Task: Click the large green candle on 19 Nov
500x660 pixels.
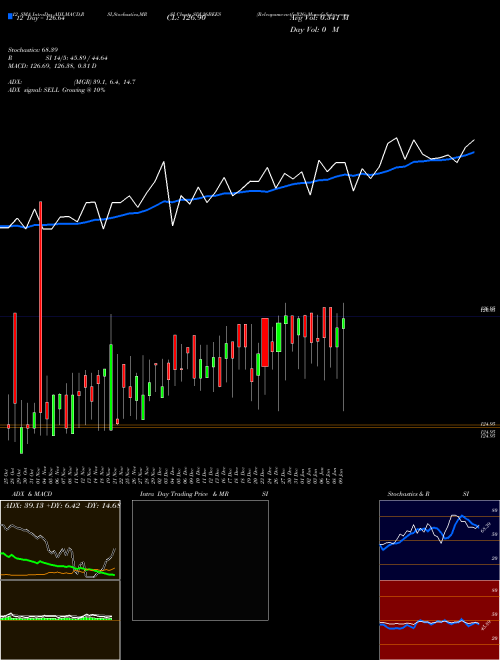Action: (111, 387)
